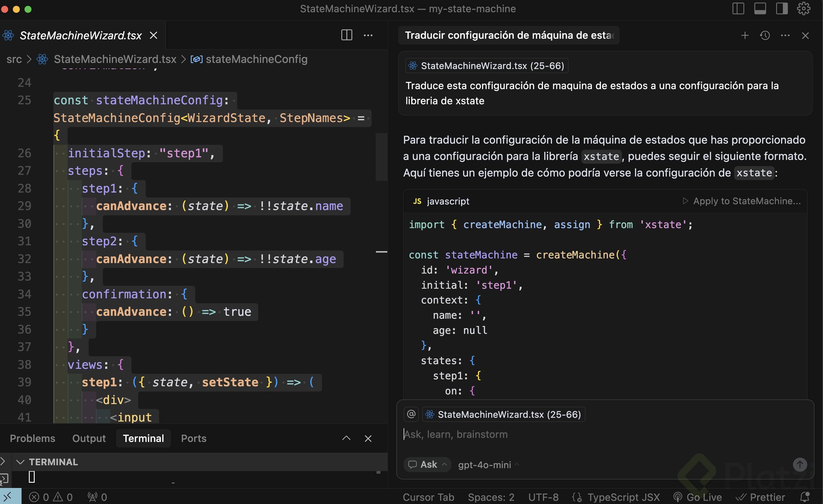Split the editor to the right
The height and width of the screenshot is (504, 823).
pos(347,35)
